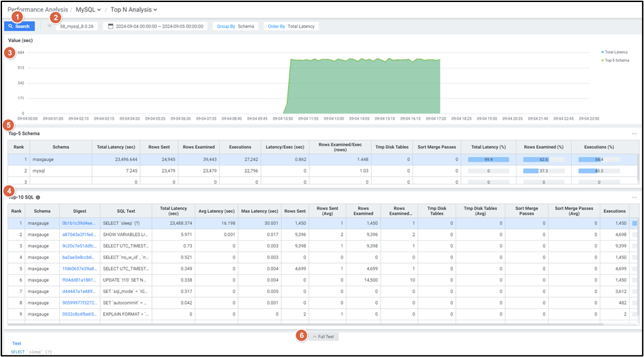
Task: Toggle Total Latency legend series
Action: 615,52
